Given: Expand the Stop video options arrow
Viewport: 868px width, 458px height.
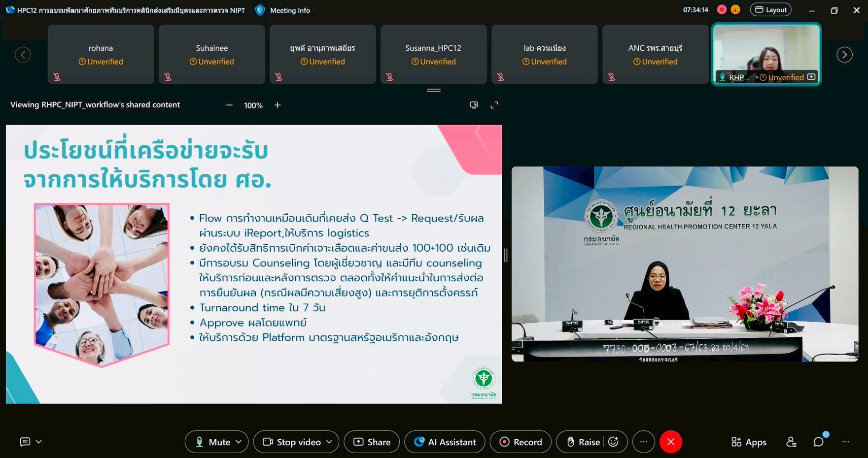Looking at the screenshot, I should point(329,442).
